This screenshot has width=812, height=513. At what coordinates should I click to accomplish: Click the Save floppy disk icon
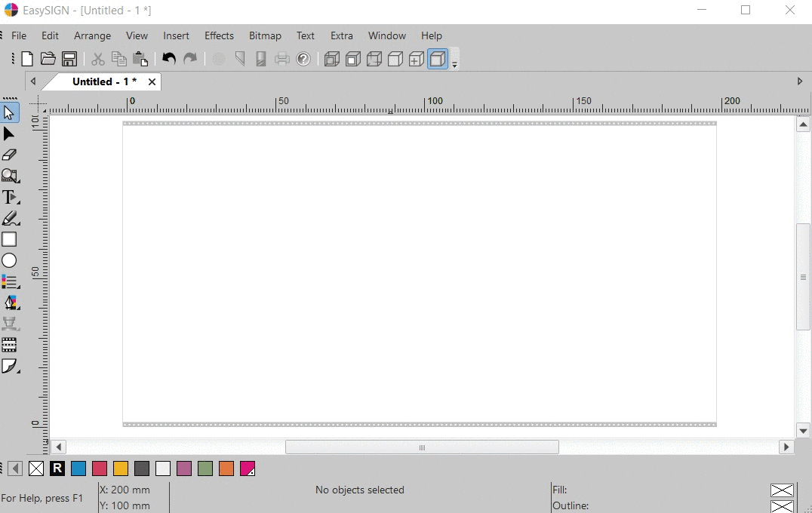click(x=69, y=59)
